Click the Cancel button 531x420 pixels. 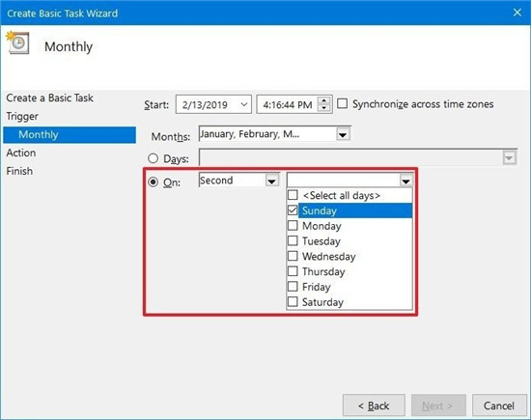coord(499,406)
